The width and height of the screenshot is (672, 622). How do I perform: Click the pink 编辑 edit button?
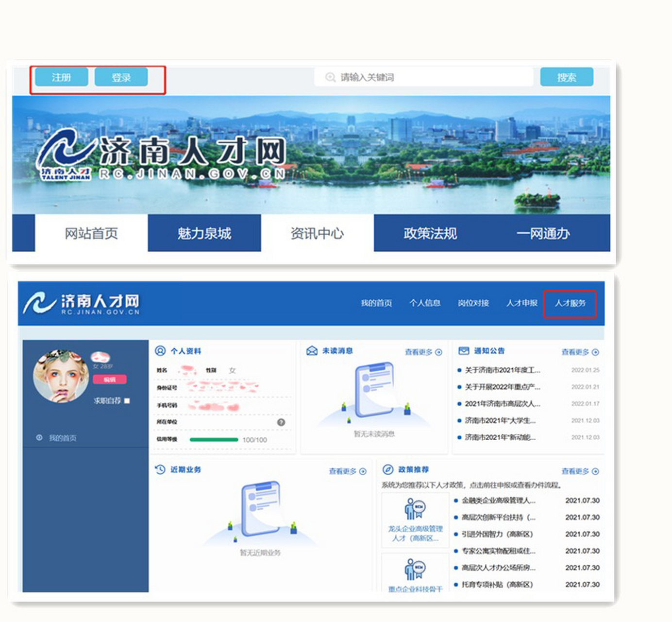pyautogui.click(x=110, y=380)
